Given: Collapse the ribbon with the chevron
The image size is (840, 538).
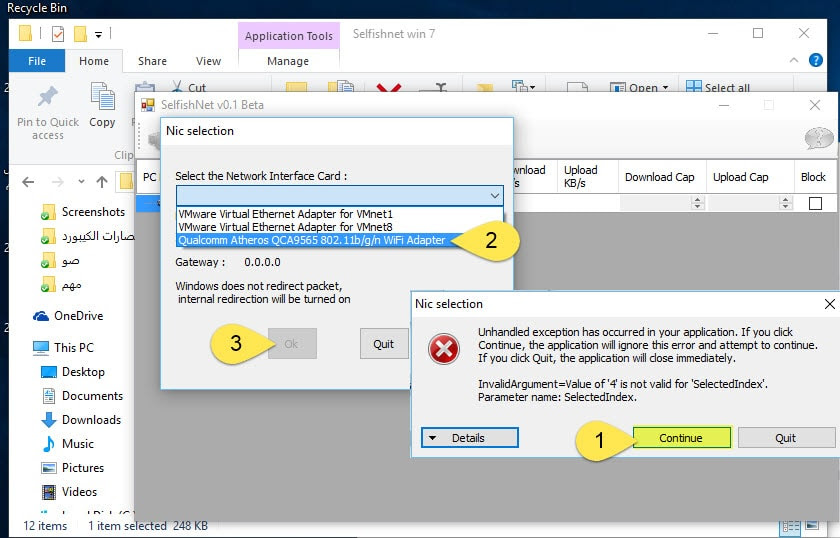Looking at the screenshot, I should (x=794, y=60).
